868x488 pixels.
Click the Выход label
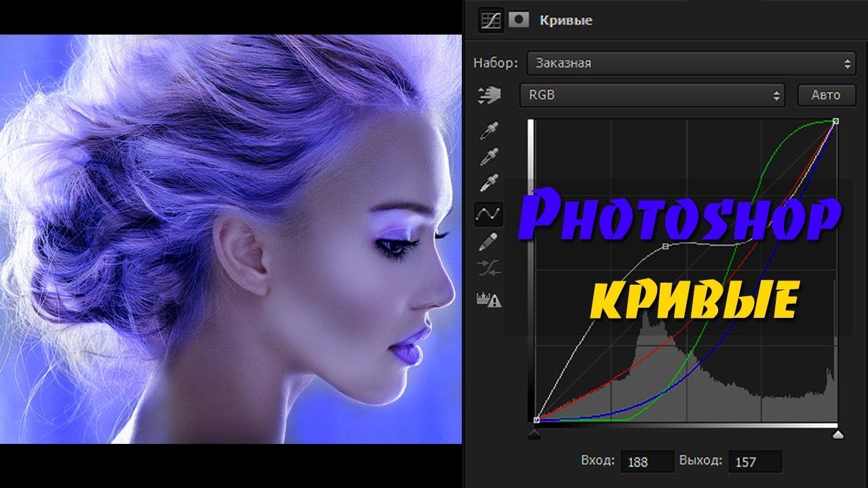[x=701, y=462]
